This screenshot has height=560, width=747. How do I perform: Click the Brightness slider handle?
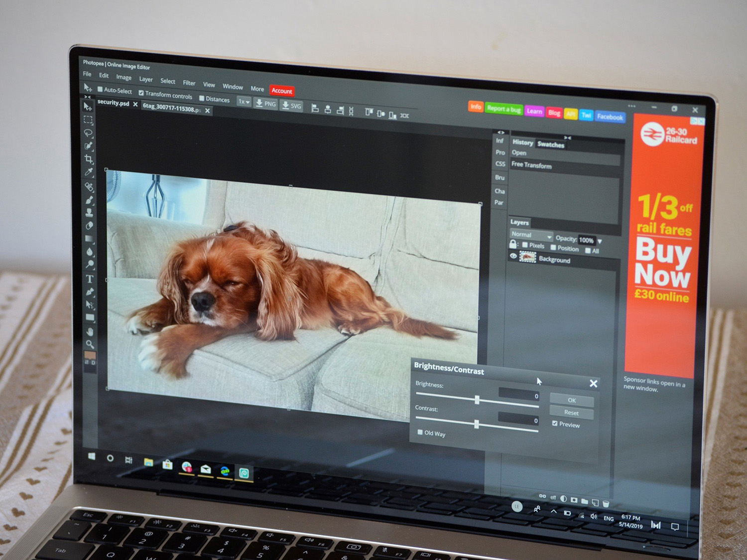pos(477,399)
